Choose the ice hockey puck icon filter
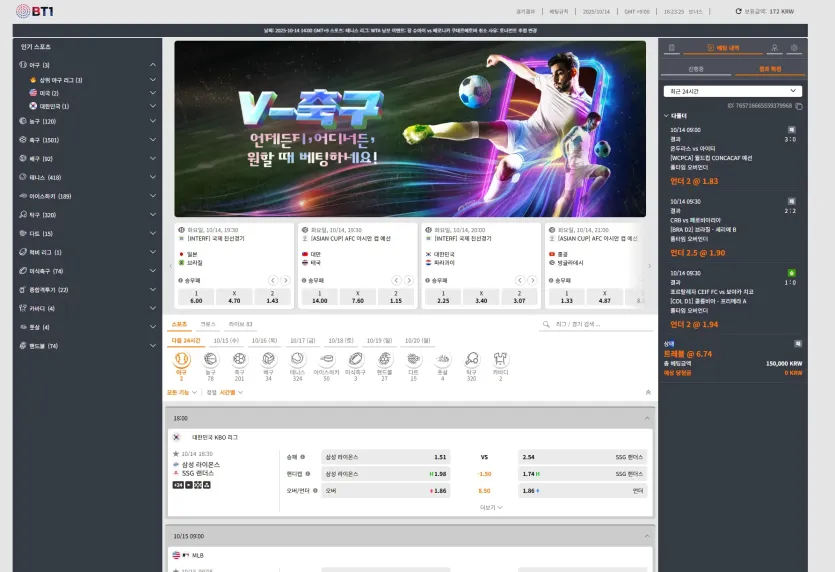The width and height of the screenshot is (835, 572). coord(326,359)
